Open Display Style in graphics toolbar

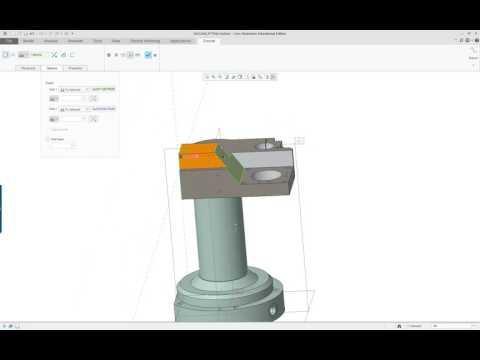233,77
